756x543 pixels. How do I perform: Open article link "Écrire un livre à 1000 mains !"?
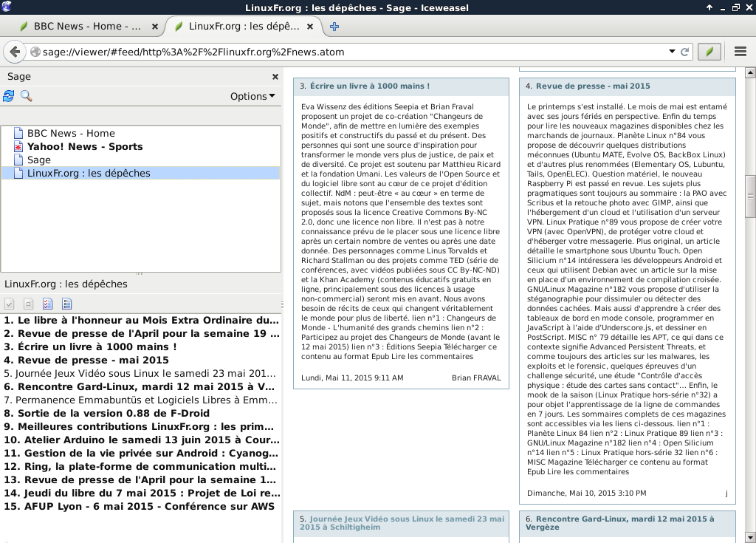coord(369,86)
